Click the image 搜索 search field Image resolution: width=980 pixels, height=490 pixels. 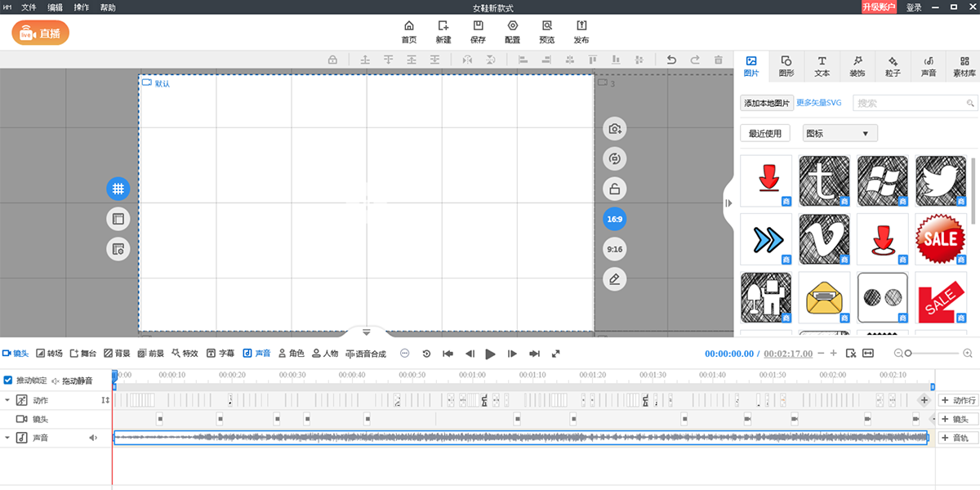click(915, 103)
